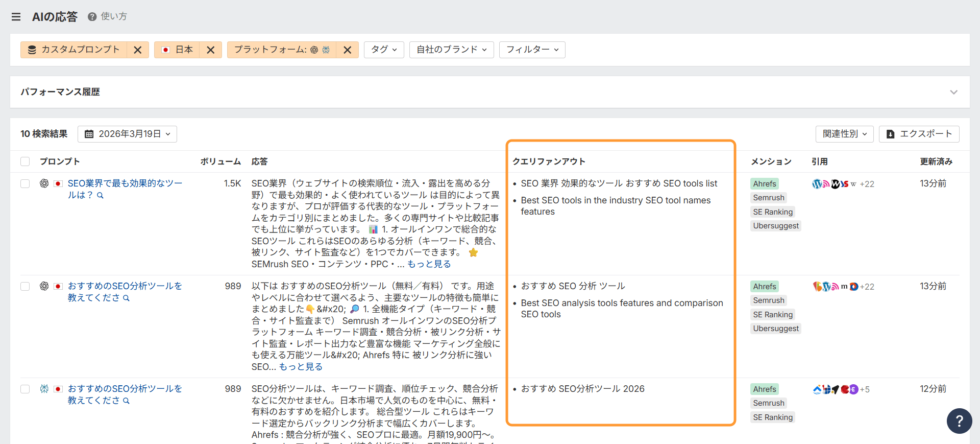Screen dimensions: 980x444
Task: Click calendar icon in date picker
Action: pyautogui.click(x=89, y=134)
